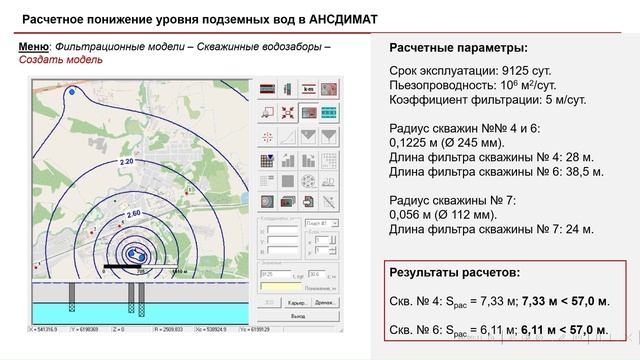This screenshot has width=640, height=360.
Task: Click the well column construction icon
Action: [288, 89]
